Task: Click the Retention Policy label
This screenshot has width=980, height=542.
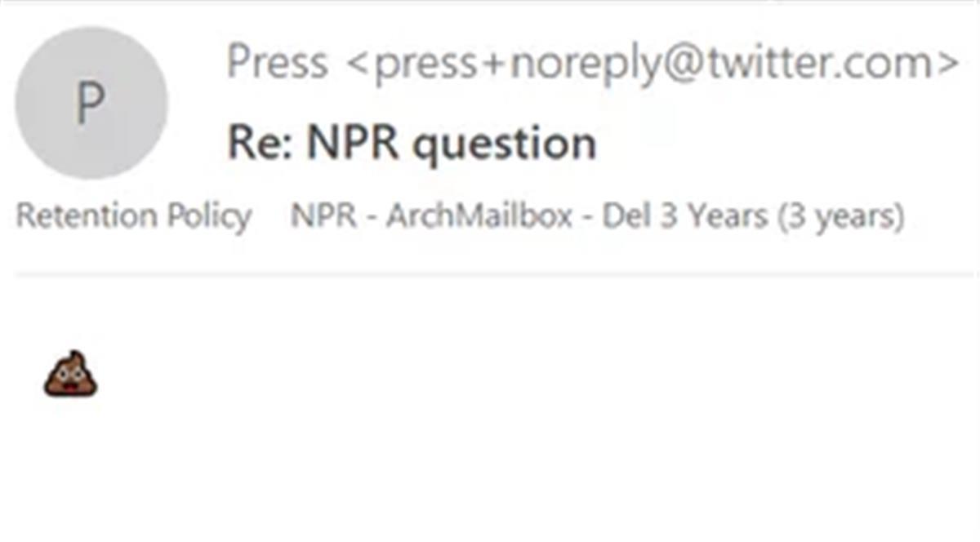Action: (x=134, y=217)
